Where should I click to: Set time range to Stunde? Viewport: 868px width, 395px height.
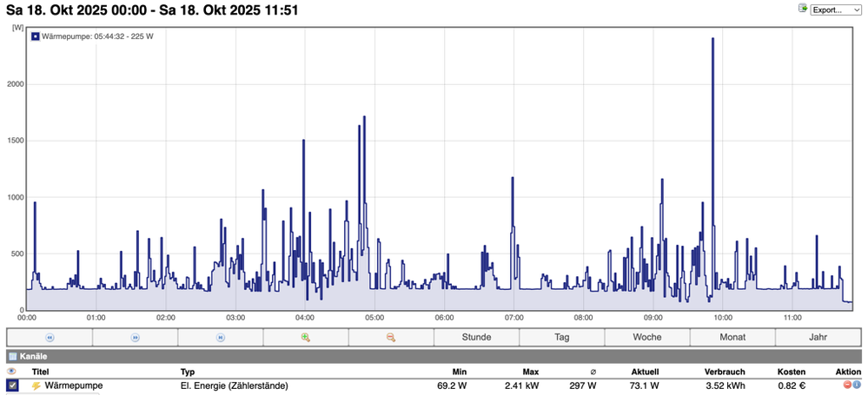click(476, 337)
